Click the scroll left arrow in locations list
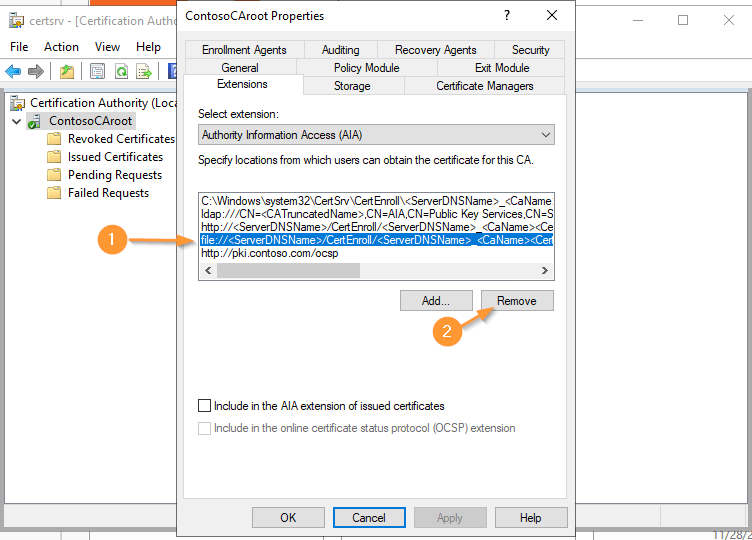Screen dimensions: 752x540 point(208,270)
